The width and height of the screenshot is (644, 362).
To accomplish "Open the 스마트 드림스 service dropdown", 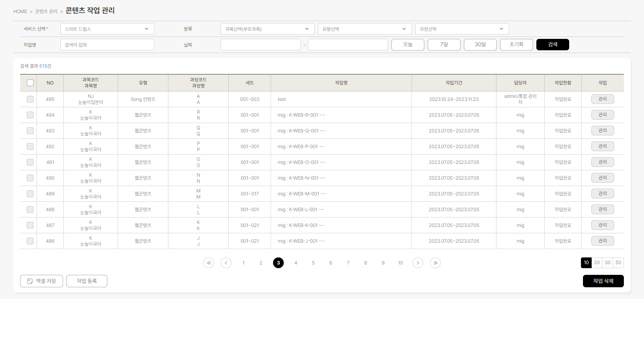I will pos(107,29).
